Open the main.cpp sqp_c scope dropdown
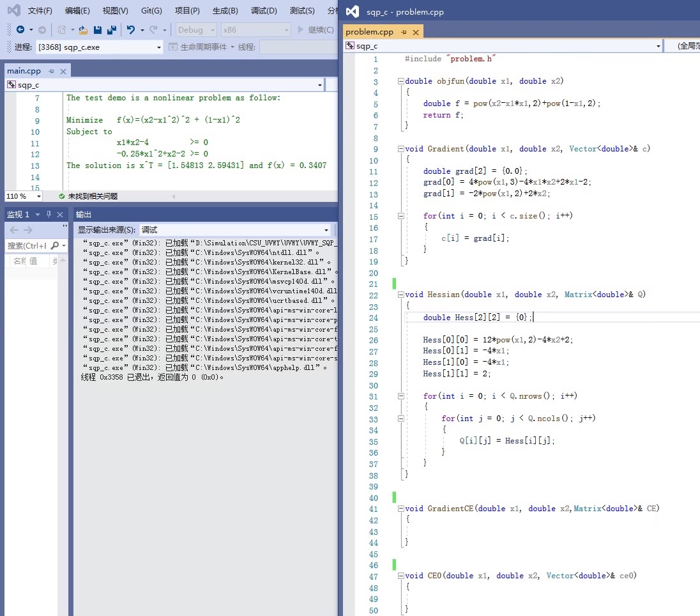The height and width of the screenshot is (616, 700). coord(319,85)
